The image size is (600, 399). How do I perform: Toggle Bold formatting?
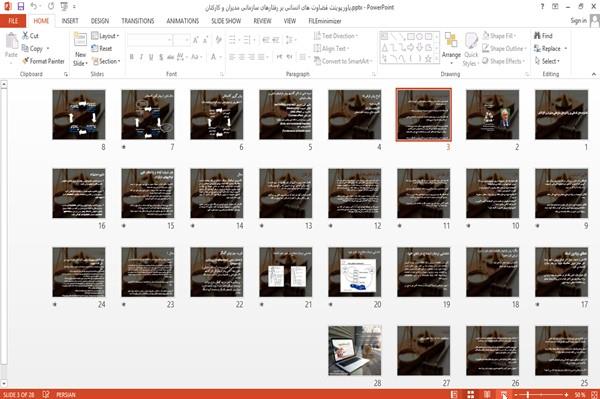tap(131, 57)
